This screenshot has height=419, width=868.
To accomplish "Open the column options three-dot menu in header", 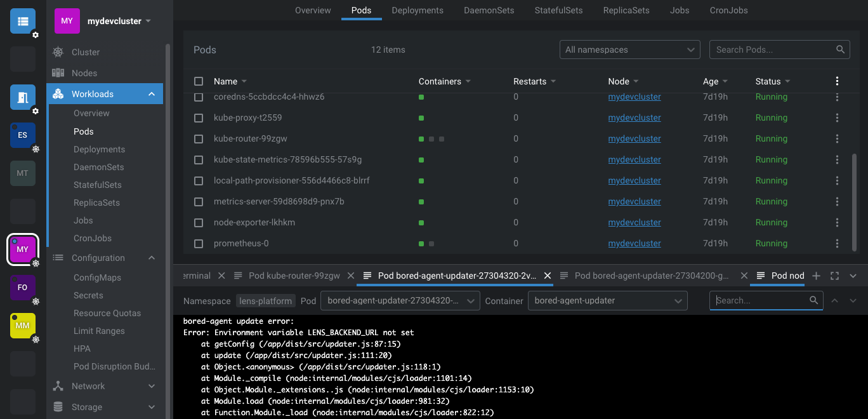I will pos(838,81).
